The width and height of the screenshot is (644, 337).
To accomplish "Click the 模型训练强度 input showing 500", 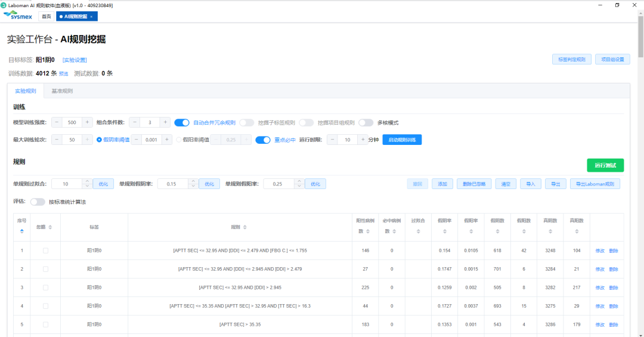I will 72,122.
